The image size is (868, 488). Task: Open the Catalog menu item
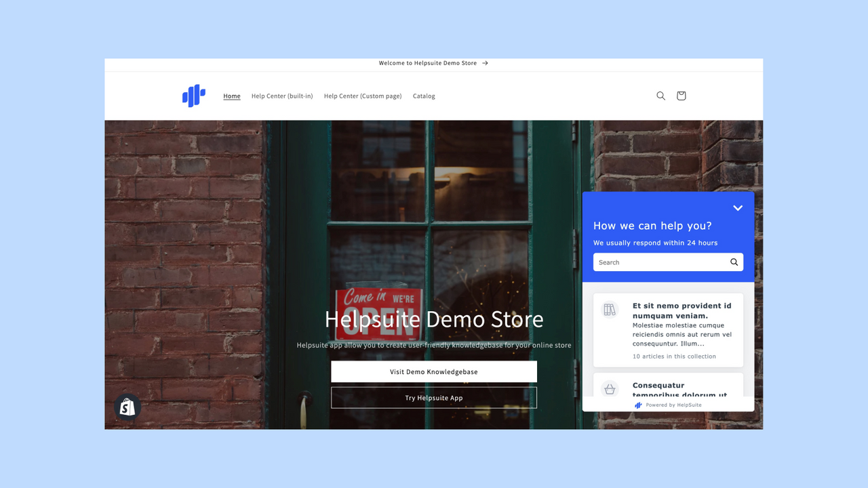pyautogui.click(x=423, y=96)
